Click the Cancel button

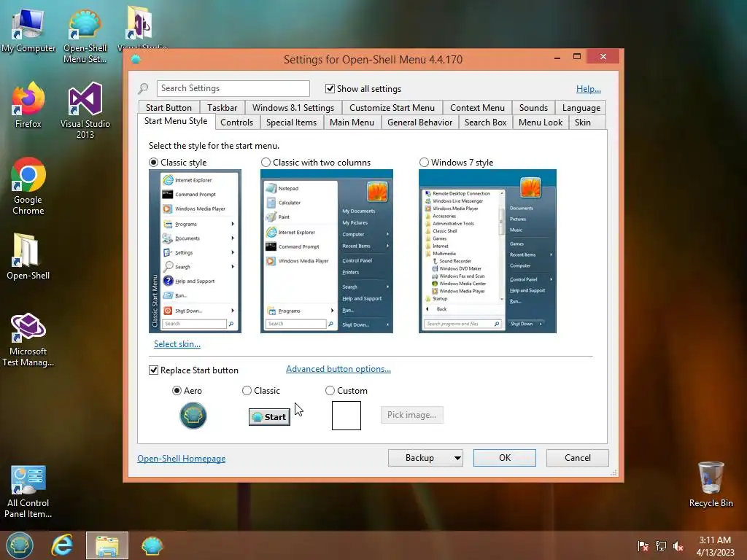[578, 458]
